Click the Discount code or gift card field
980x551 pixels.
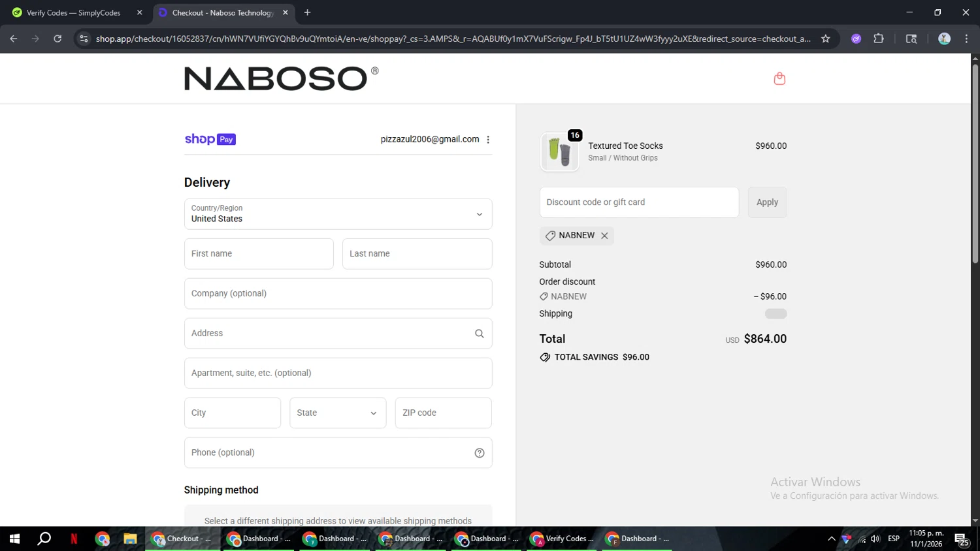tap(639, 202)
